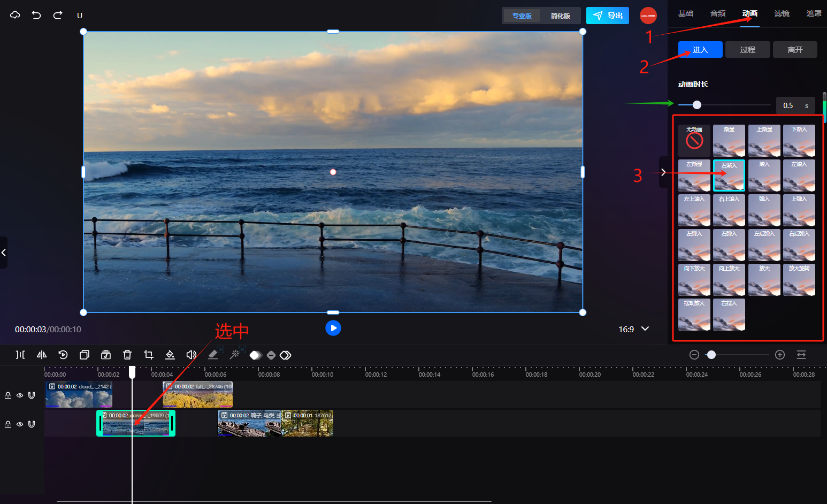Toggle lock on the upper video track
Image resolution: width=827 pixels, height=504 pixels.
tap(8, 395)
